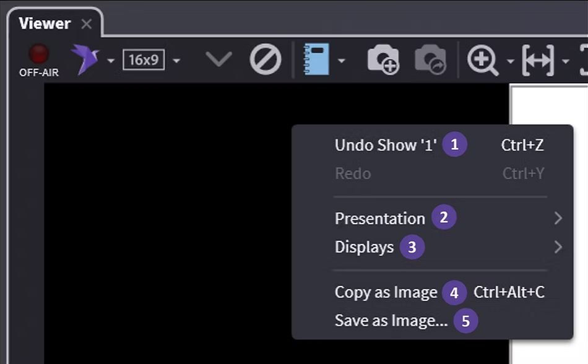Open the Displays submenu
The height and width of the screenshot is (364, 588).
point(364,247)
